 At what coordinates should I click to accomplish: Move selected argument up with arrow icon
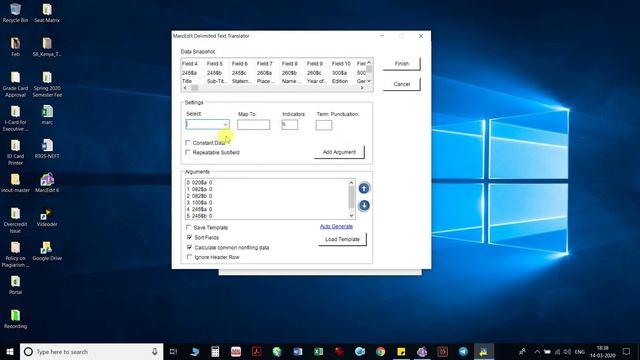tap(364, 188)
